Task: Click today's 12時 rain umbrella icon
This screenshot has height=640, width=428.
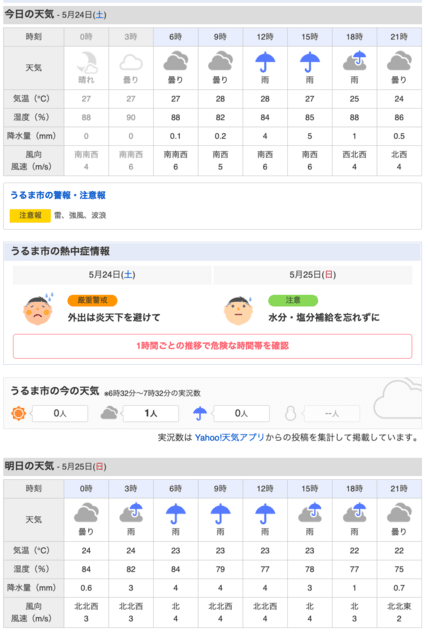Action: (x=265, y=62)
